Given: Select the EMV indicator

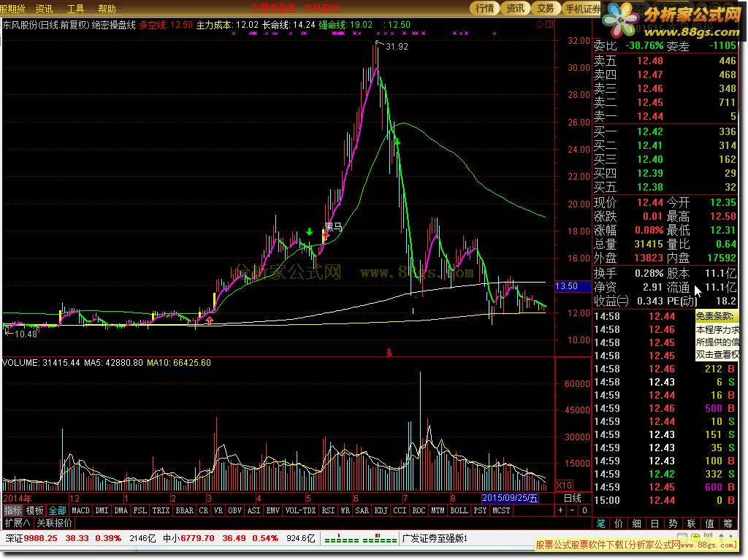Looking at the screenshot, I should point(273,510).
